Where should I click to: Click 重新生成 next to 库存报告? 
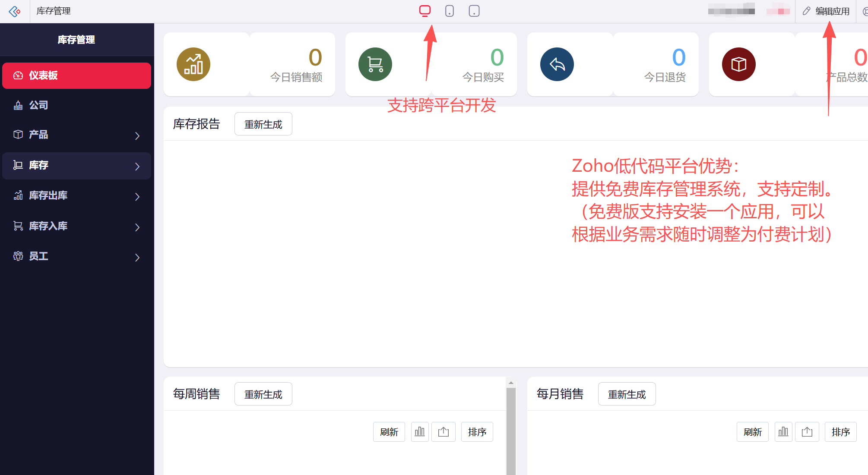pos(263,124)
